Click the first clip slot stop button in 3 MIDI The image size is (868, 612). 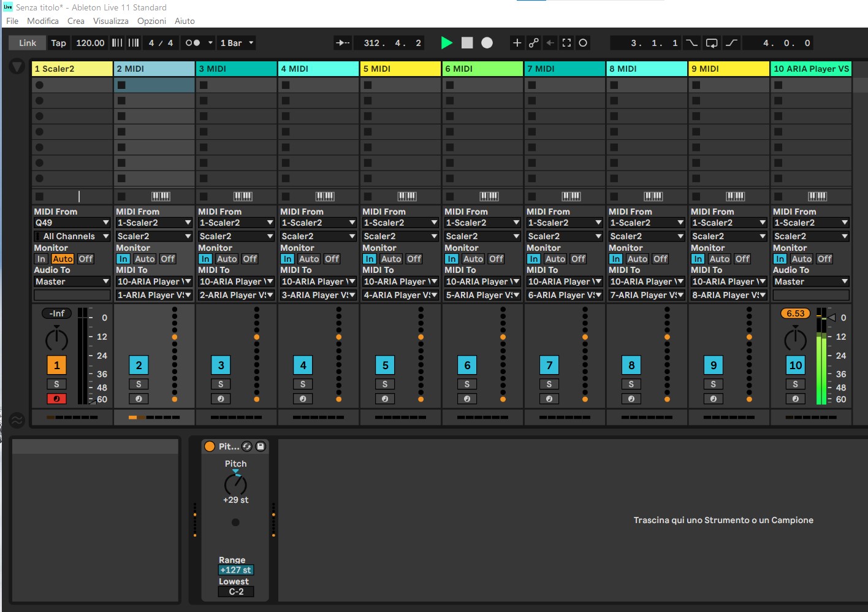(204, 85)
